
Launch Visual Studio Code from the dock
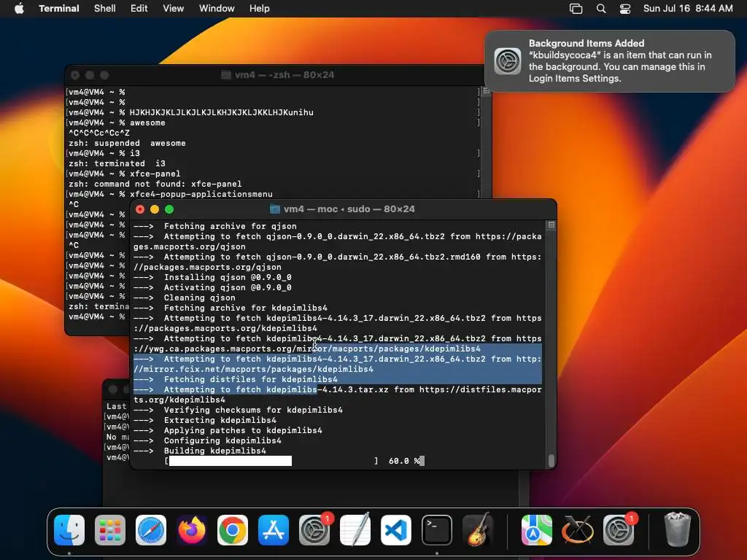[x=396, y=530]
